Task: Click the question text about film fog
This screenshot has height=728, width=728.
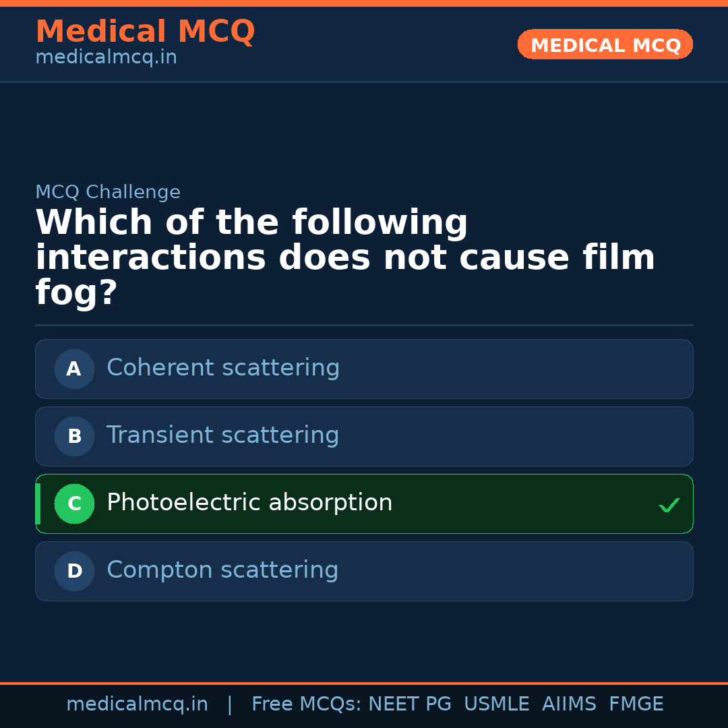Action: [x=345, y=256]
